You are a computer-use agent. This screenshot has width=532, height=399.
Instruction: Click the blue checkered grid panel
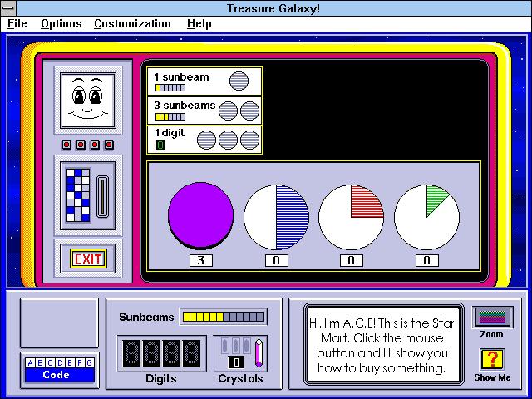point(78,195)
